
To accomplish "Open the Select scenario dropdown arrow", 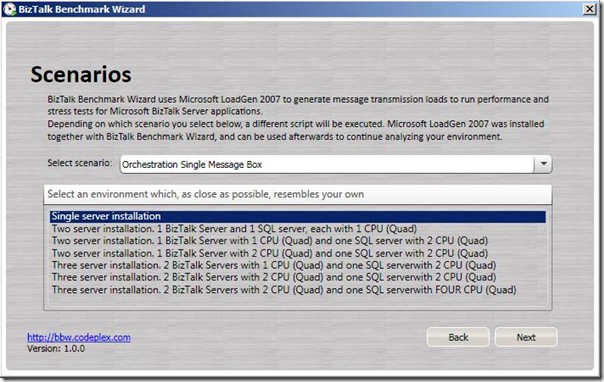I will click(x=543, y=164).
